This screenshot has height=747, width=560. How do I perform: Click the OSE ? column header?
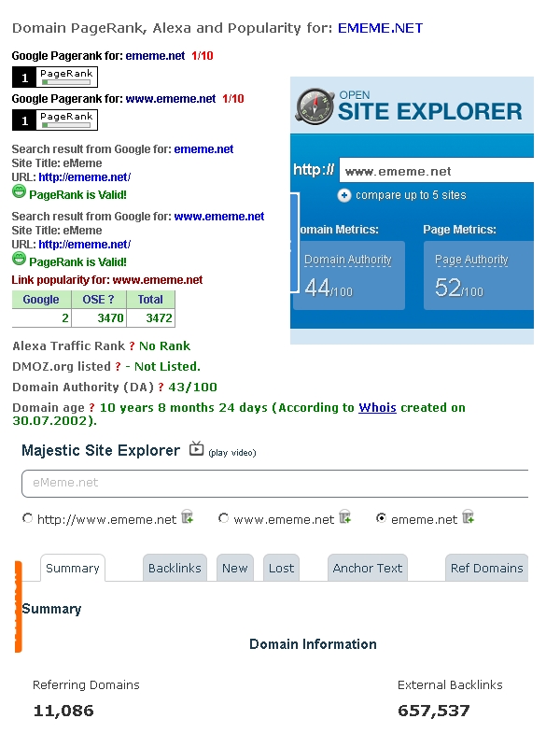click(99, 300)
